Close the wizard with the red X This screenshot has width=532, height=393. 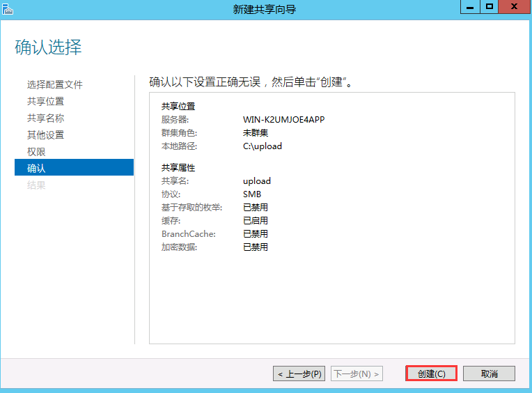tap(513, 6)
